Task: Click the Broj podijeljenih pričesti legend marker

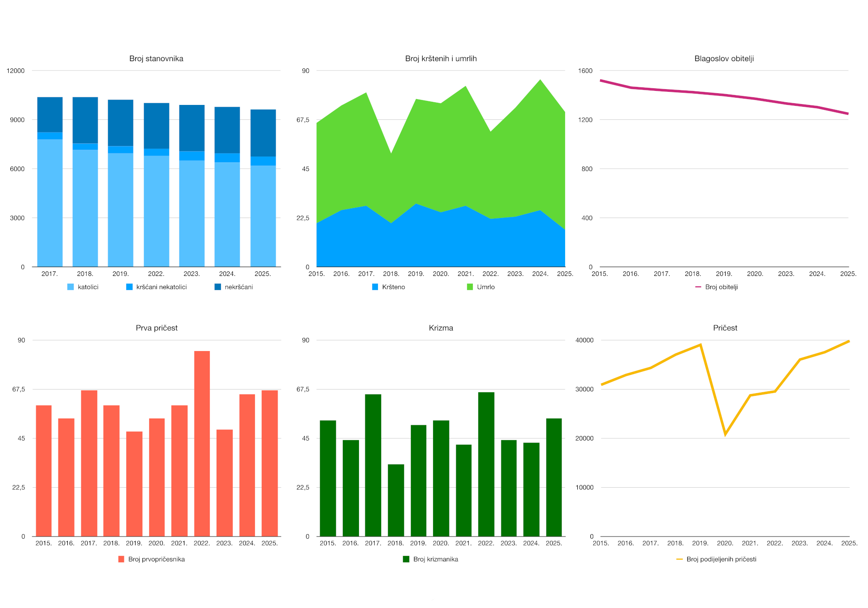Action: [679, 559]
